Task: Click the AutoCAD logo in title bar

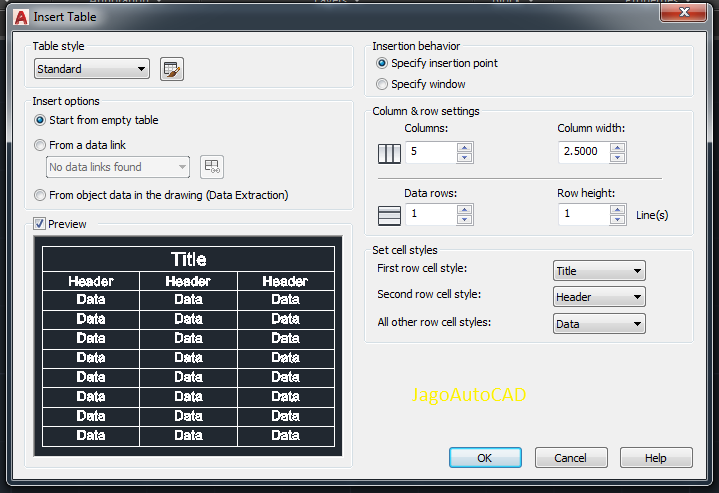Action: pos(21,17)
